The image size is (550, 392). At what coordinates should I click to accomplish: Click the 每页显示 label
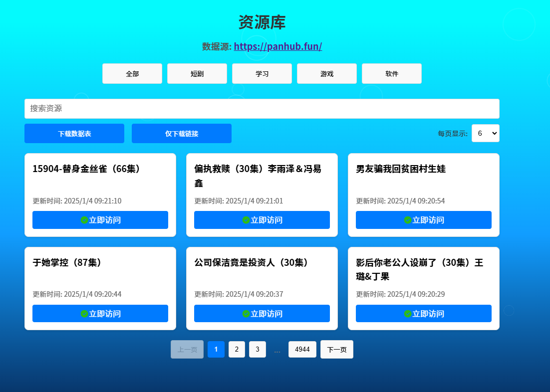[453, 134]
